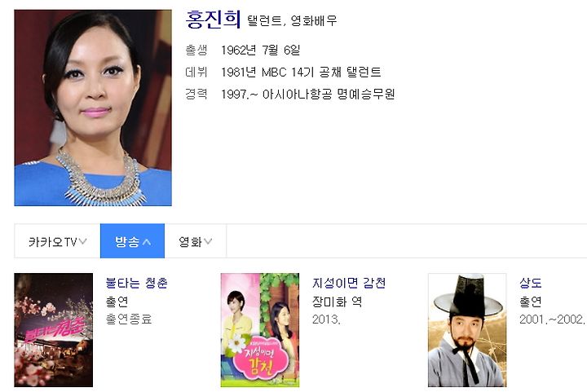This screenshot has height=392, width=587.
Task: Click the 출연종료 status under 불타는 청춘
Action: point(129,319)
